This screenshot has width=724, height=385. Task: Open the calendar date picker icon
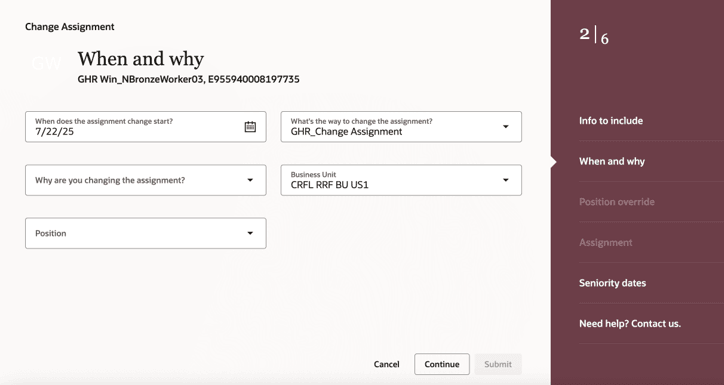250,126
